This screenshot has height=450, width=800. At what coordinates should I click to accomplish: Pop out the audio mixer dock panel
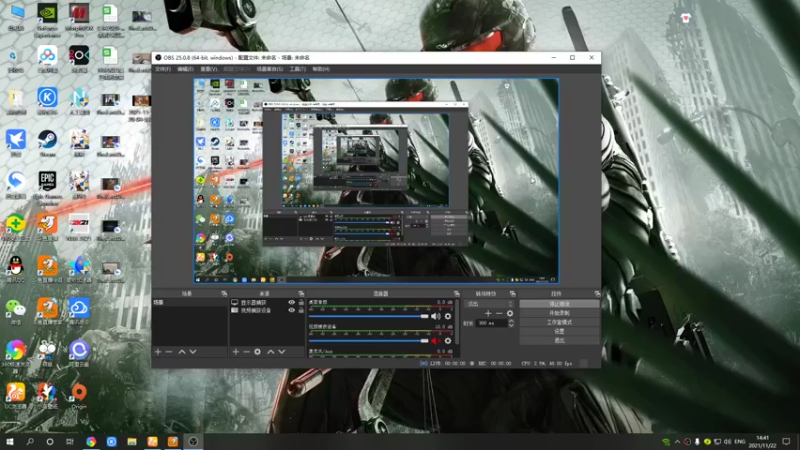457,294
